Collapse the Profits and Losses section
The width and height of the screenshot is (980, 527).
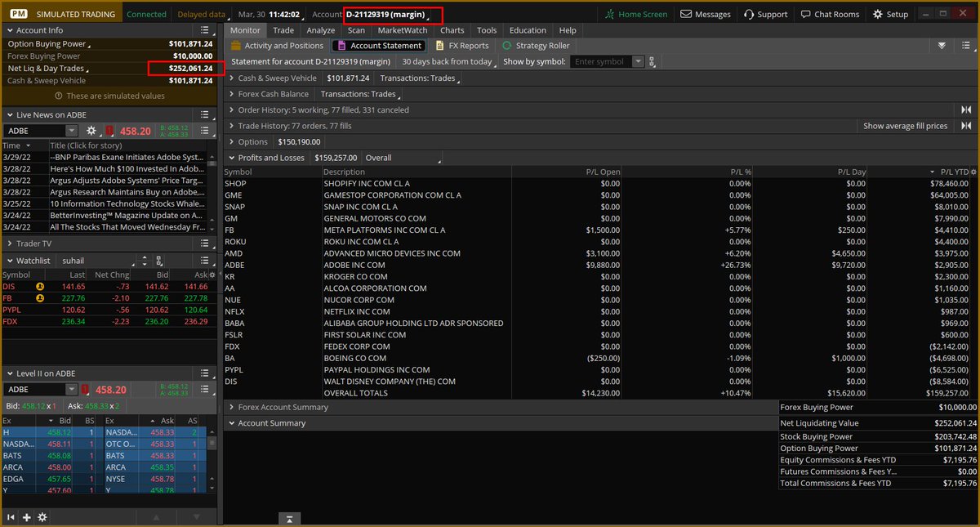click(x=232, y=158)
